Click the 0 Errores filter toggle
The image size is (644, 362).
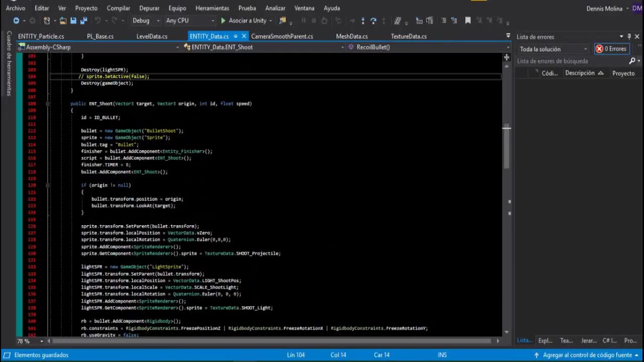tap(612, 49)
